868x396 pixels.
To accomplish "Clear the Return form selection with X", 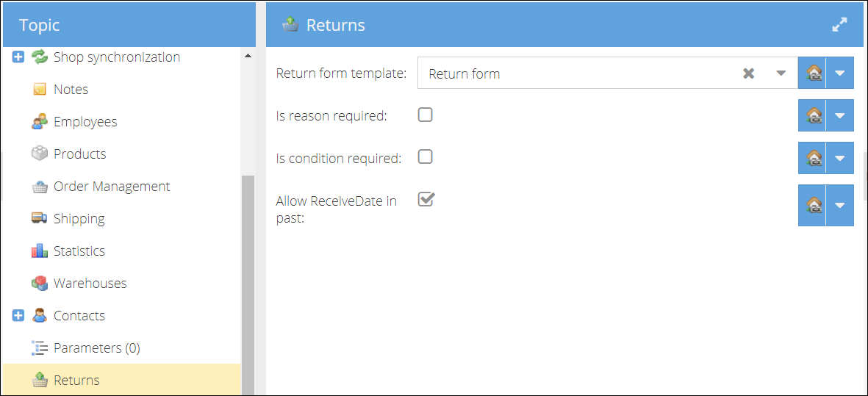I will click(x=748, y=73).
